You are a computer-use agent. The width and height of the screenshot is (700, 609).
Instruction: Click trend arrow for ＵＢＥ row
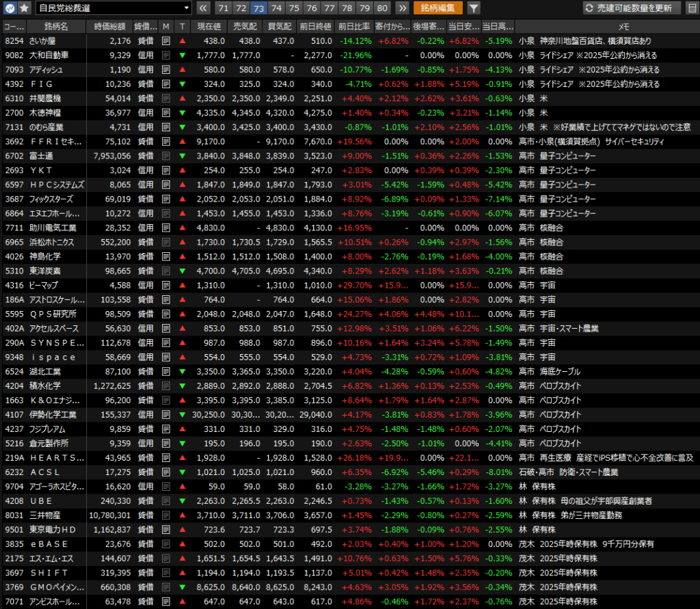183,501
